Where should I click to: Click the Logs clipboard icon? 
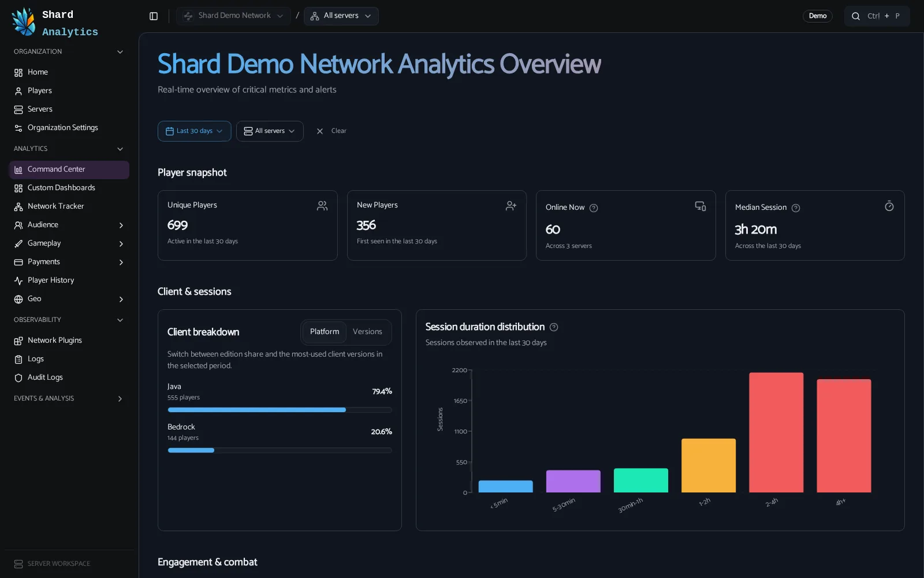(x=18, y=359)
